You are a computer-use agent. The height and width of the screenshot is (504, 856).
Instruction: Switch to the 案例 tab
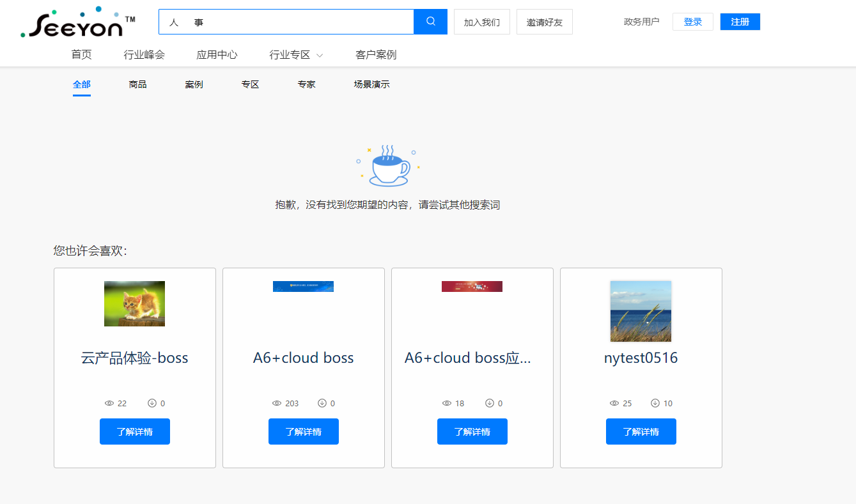point(194,84)
